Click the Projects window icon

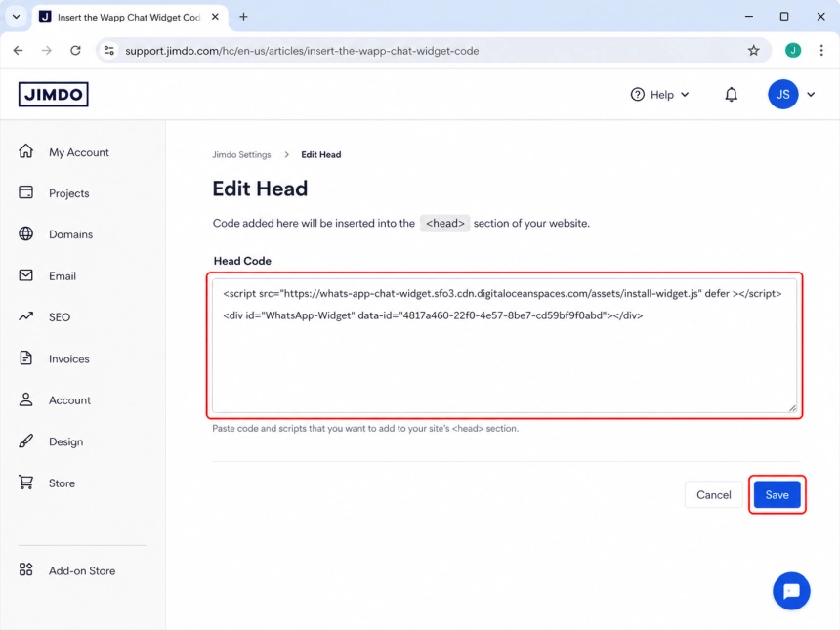(x=25, y=192)
